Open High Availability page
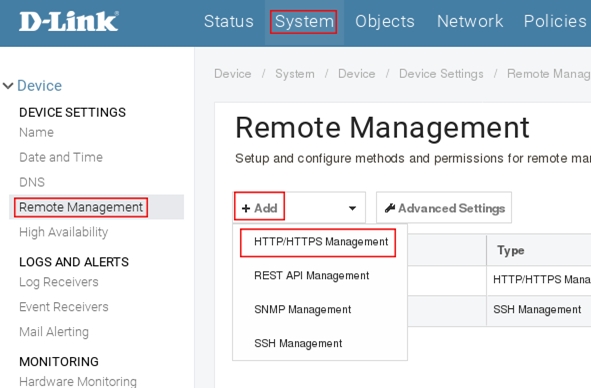The height and width of the screenshot is (388, 591). point(63,232)
